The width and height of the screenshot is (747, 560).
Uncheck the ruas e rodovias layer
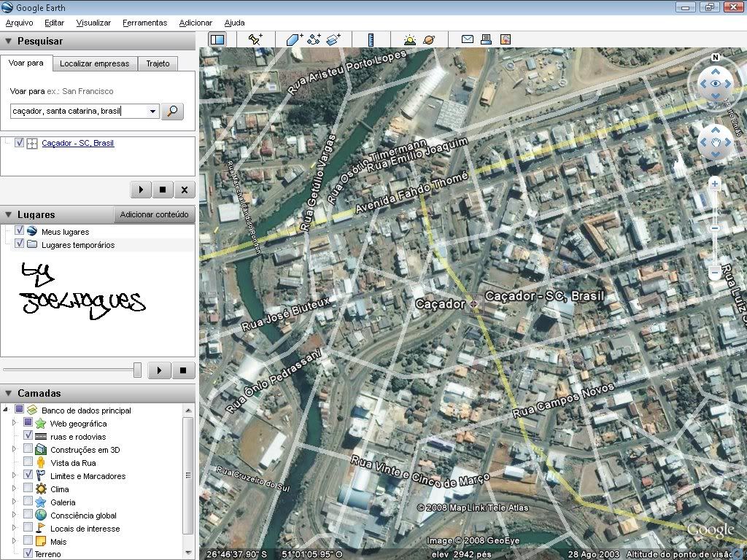28,435
